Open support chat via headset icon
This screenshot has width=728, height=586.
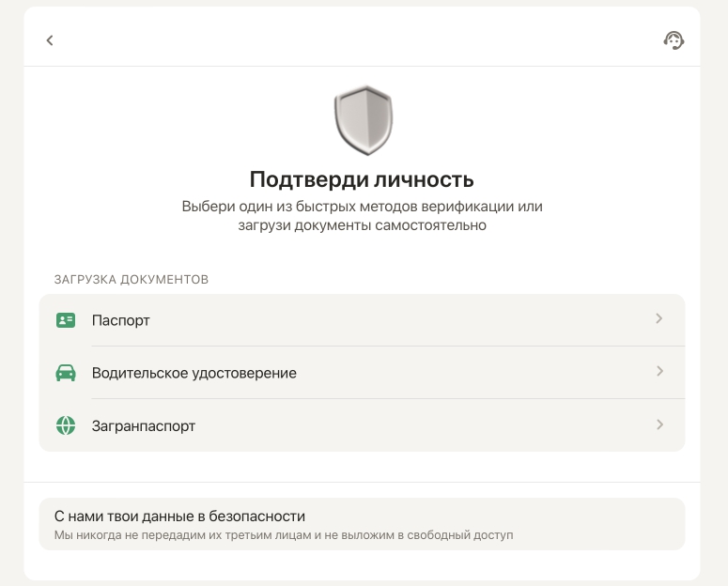click(x=674, y=40)
